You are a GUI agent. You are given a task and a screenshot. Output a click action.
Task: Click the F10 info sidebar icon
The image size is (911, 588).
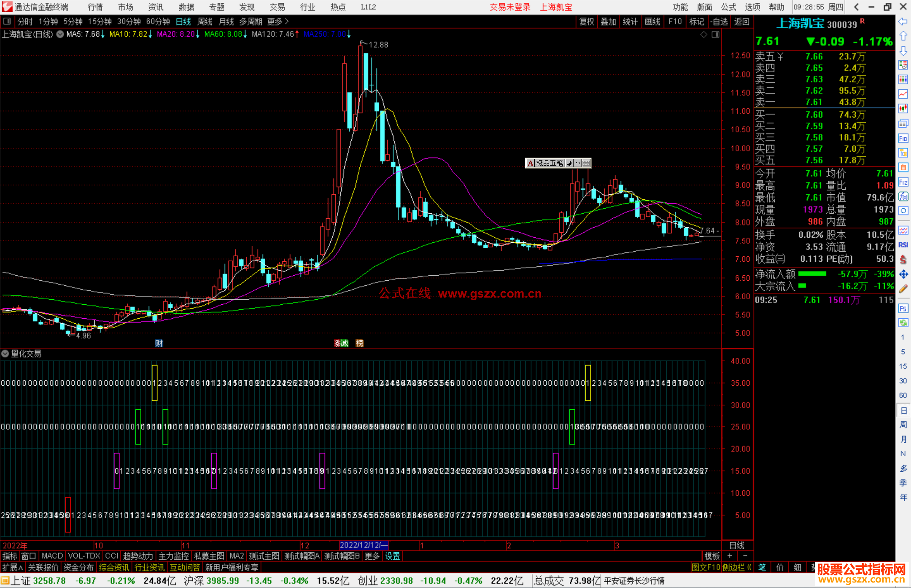coord(903,139)
